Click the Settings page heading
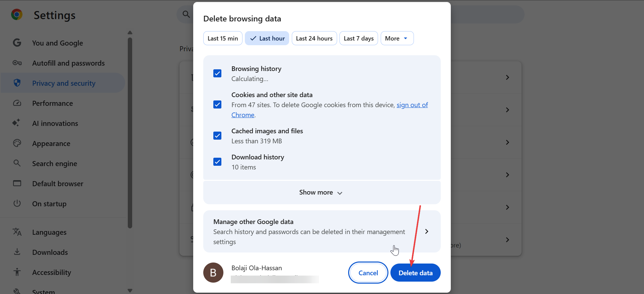Viewport: 644px width, 294px height. (55, 15)
